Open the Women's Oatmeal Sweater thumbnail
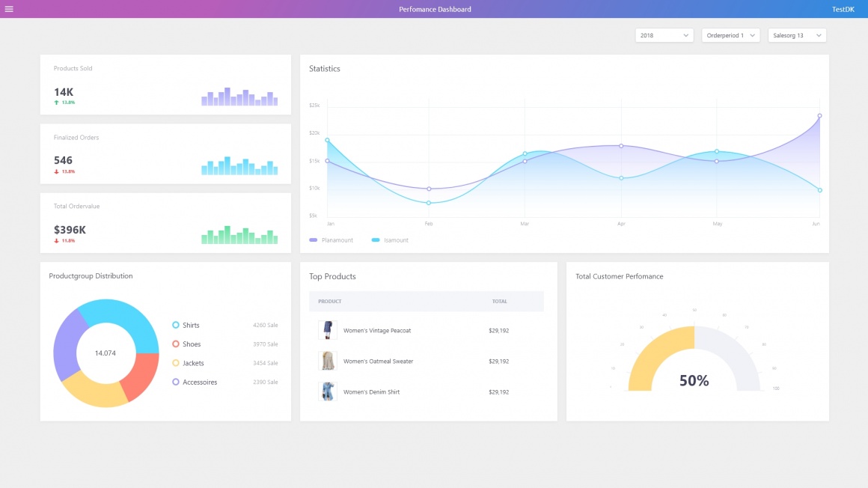Viewport: 868px width, 488px height. 327,361
